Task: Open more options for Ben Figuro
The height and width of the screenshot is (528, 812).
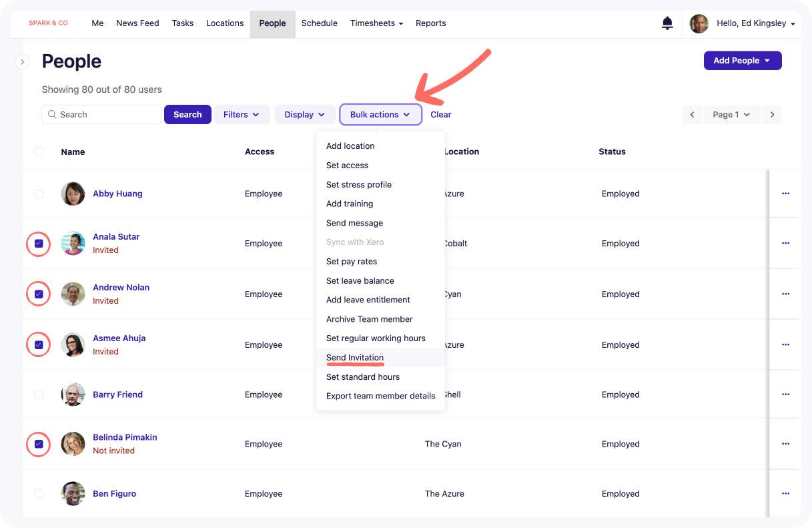Action: pyautogui.click(x=785, y=494)
